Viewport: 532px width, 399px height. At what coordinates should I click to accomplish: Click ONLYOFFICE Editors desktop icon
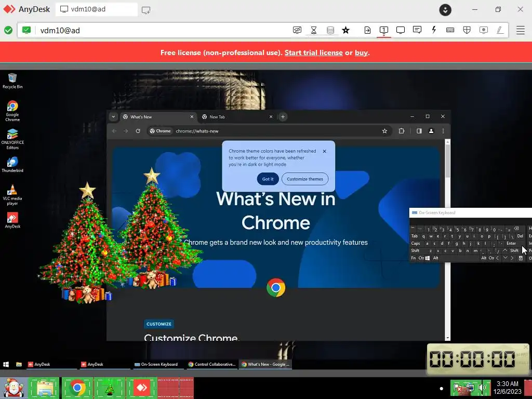[x=12, y=139]
